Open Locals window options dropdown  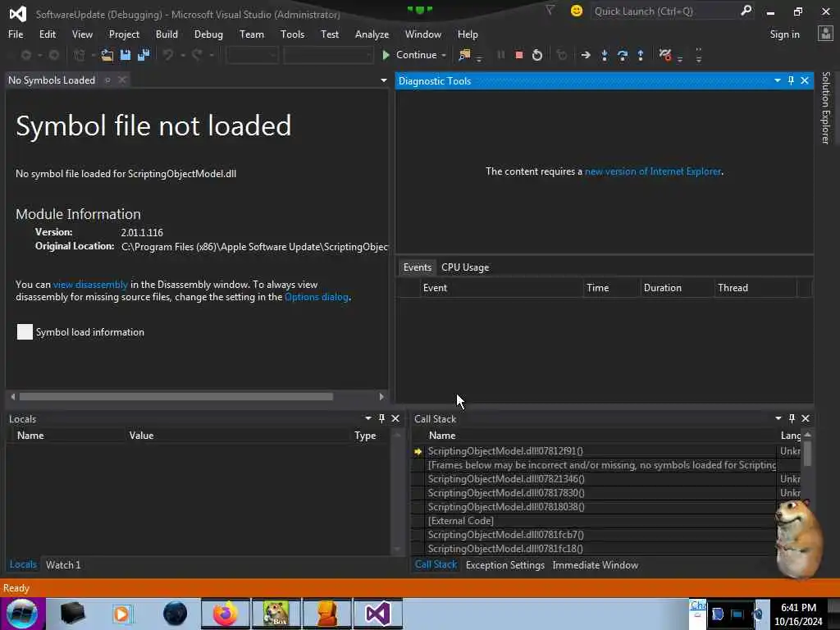368,418
